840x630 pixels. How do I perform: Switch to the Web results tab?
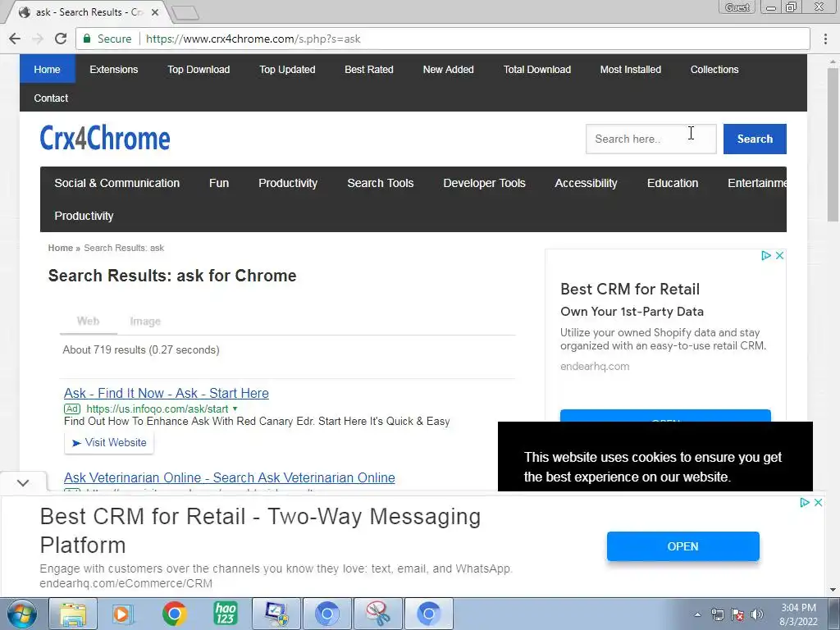[x=88, y=321]
